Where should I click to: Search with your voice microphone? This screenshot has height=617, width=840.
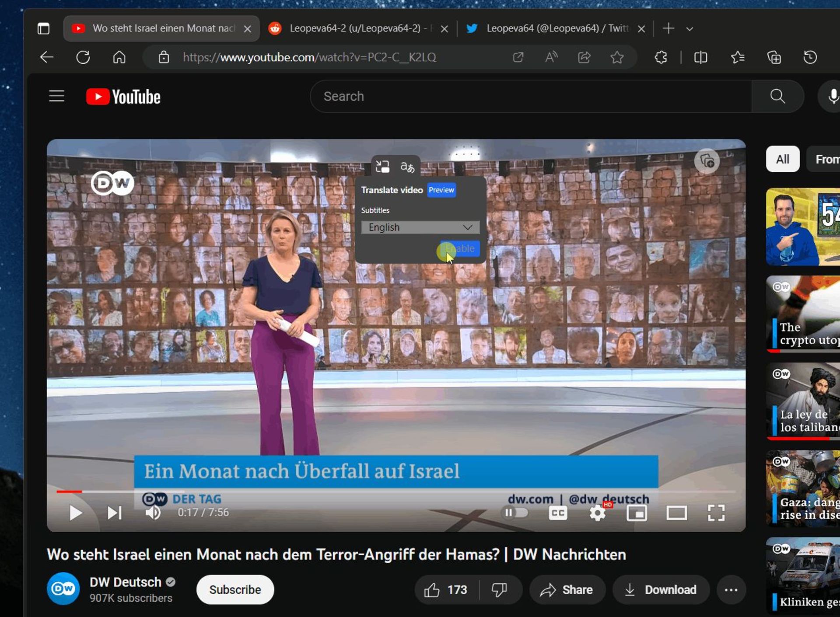tap(832, 96)
